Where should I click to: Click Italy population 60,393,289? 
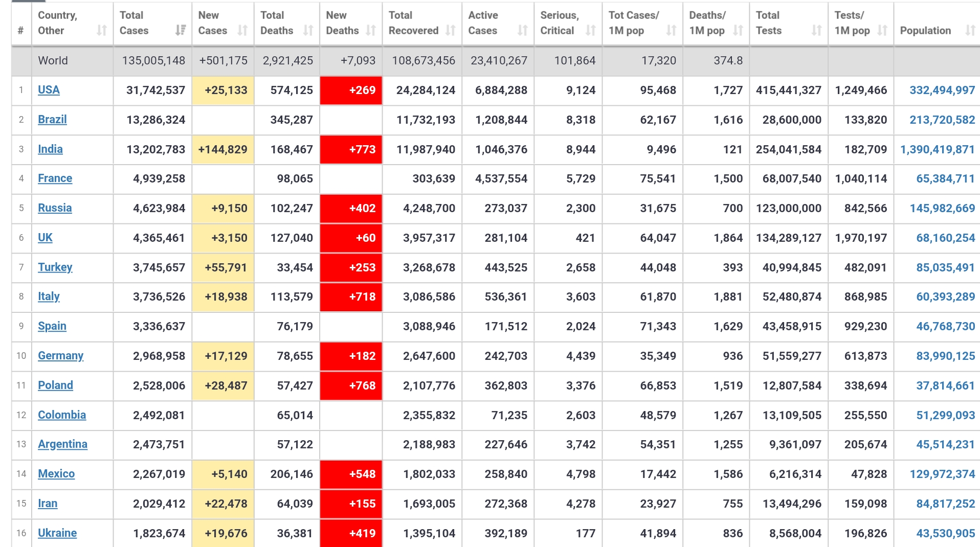pos(946,297)
